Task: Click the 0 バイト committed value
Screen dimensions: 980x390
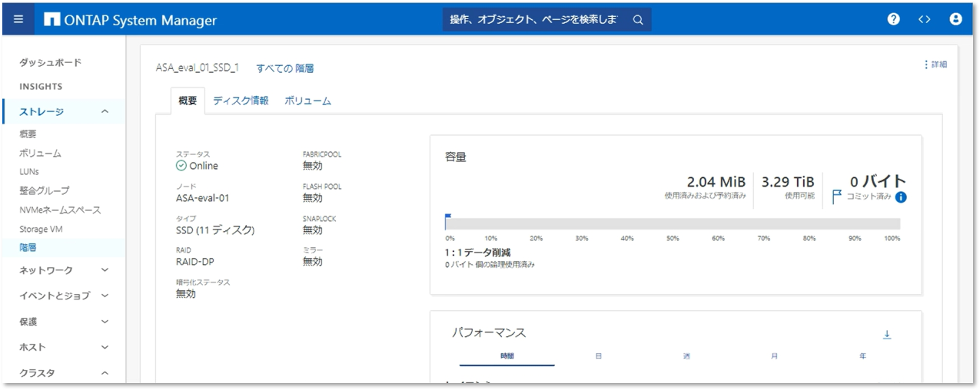Action: point(879,181)
